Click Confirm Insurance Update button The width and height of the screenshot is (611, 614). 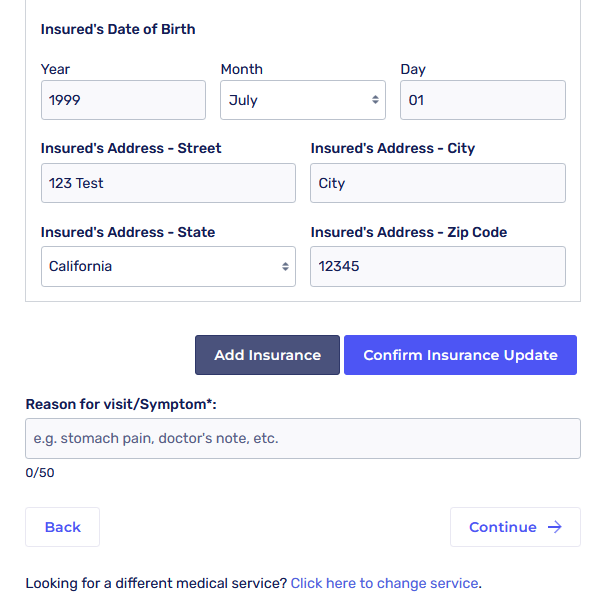pyautogui.click(x=460, y=355)
